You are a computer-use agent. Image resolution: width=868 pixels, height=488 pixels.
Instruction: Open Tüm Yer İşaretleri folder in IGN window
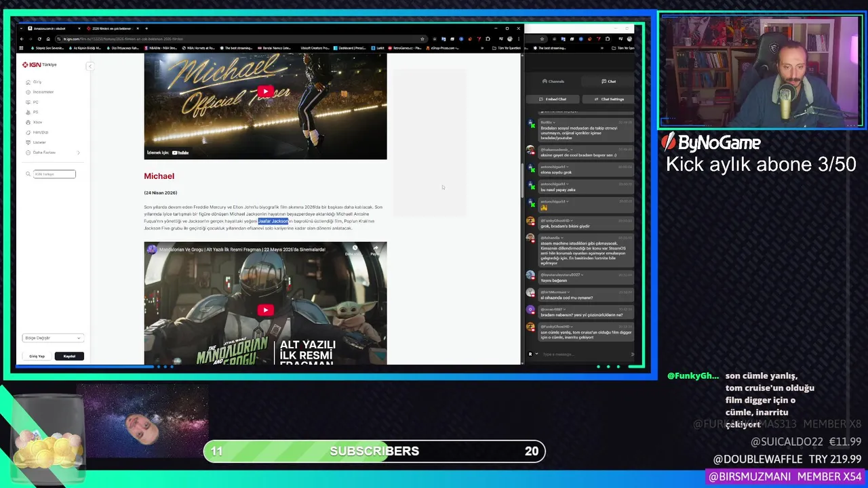pyautogui.click(x=506, y=48)
